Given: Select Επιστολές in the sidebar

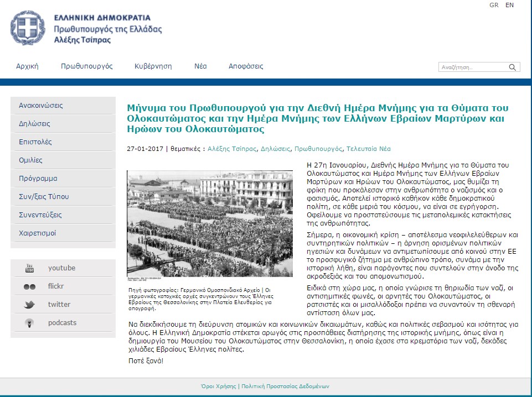Looking at the screenshot, I should click(x=63, y=142).
